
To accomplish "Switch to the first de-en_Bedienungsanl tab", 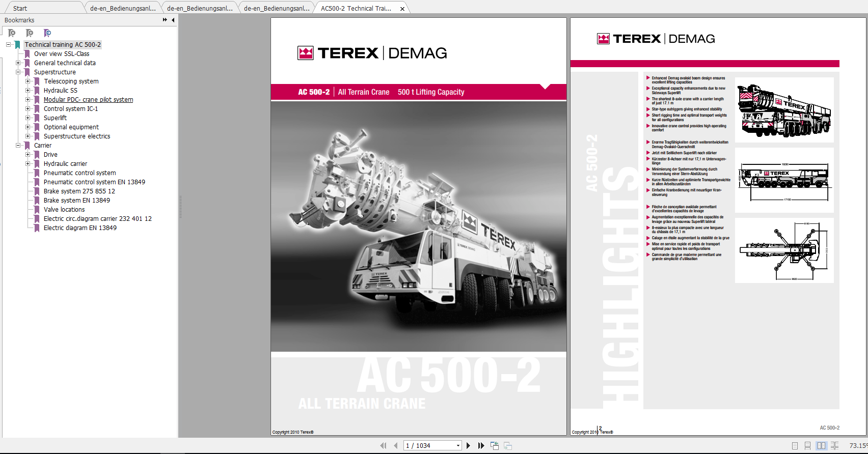I will pyautogui.click(x=123, y=8).
